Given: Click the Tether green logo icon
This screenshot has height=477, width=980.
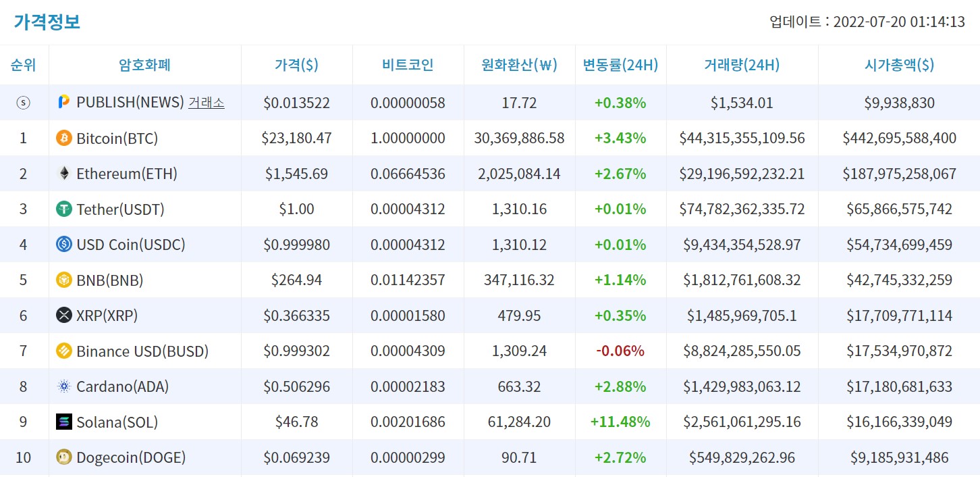Looking at the screenshot, I should coord(63,209).
